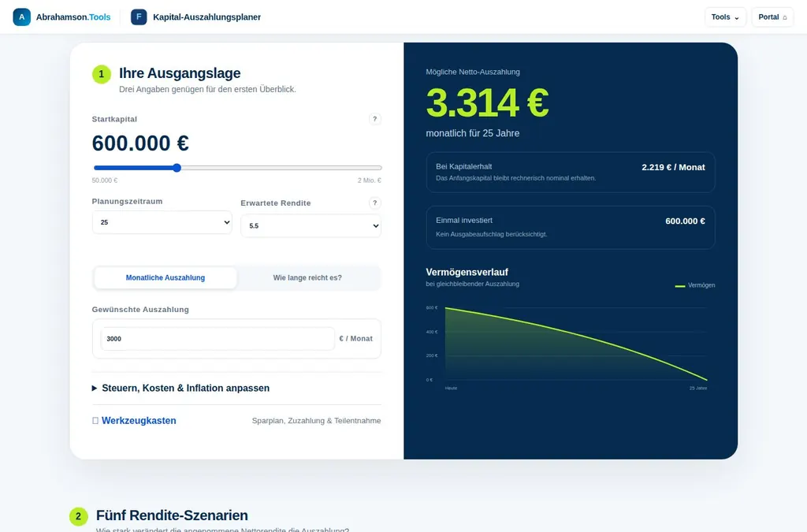Screen dimensions: 807x532
Task: Open the Tools dropdown menu
Action: [725, 17]
